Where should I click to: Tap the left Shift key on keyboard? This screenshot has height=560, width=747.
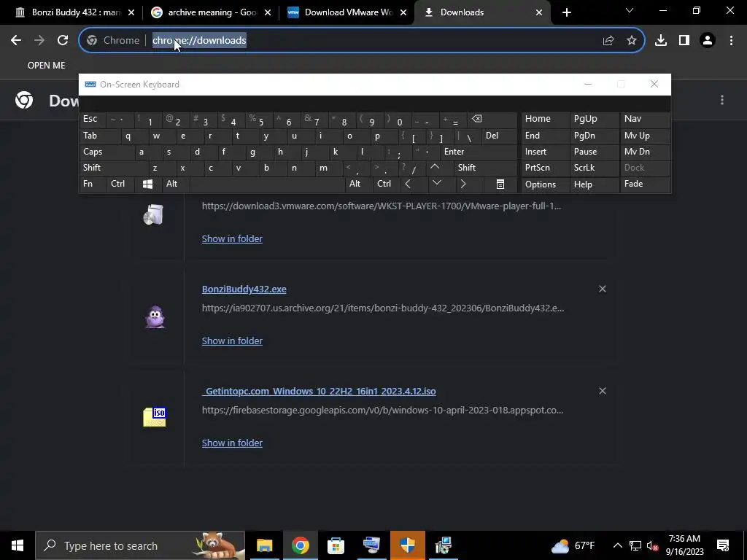click(114, 168)
